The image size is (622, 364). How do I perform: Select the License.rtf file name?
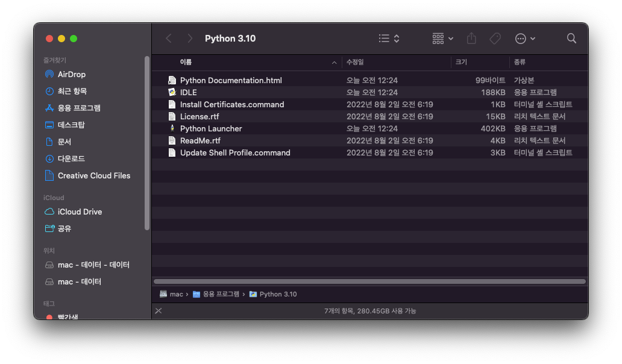click(199, 116)
